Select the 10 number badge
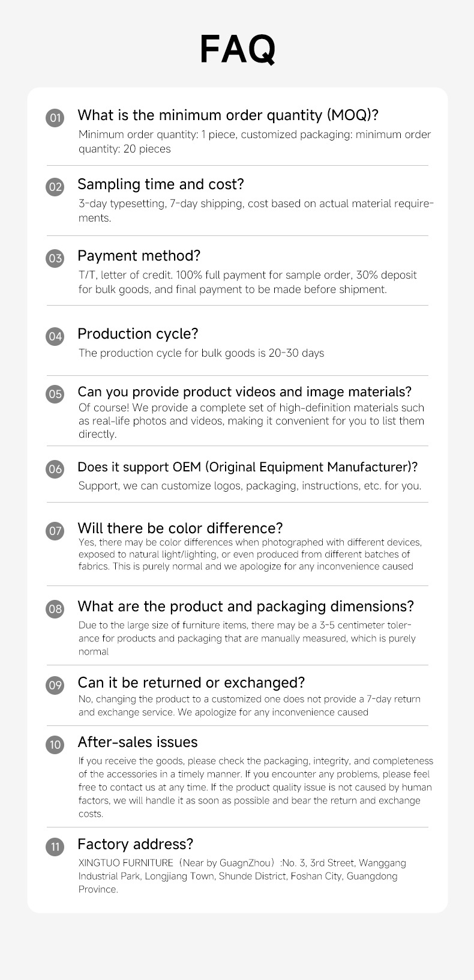This screenshot has width=474, height=980. click(55, 745)
